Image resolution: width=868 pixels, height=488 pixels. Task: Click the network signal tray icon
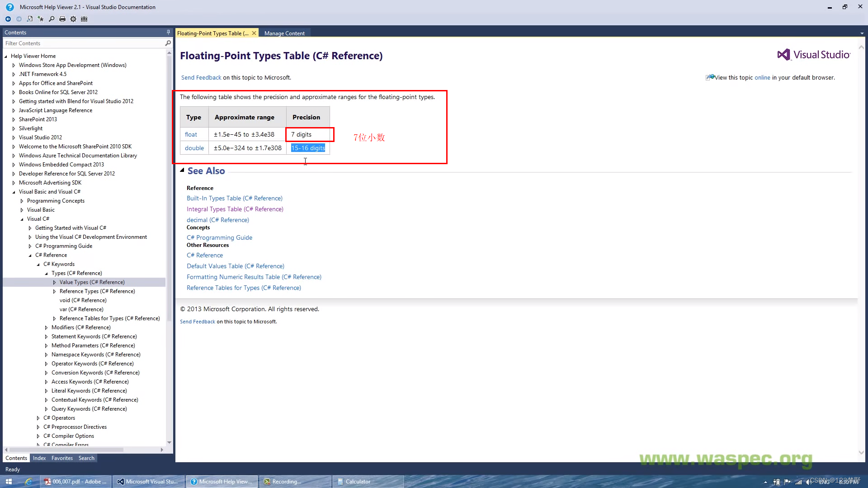point(798,482)
